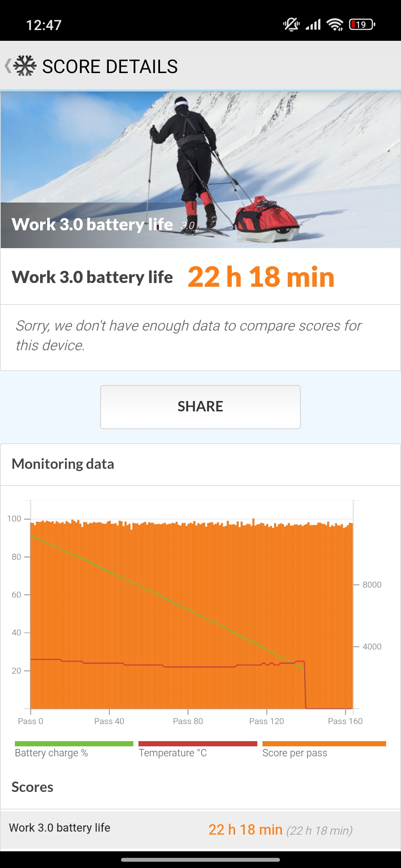The image size is (401, 868).
Task: Tap the home gesture bar
Action: pos(200,860)
